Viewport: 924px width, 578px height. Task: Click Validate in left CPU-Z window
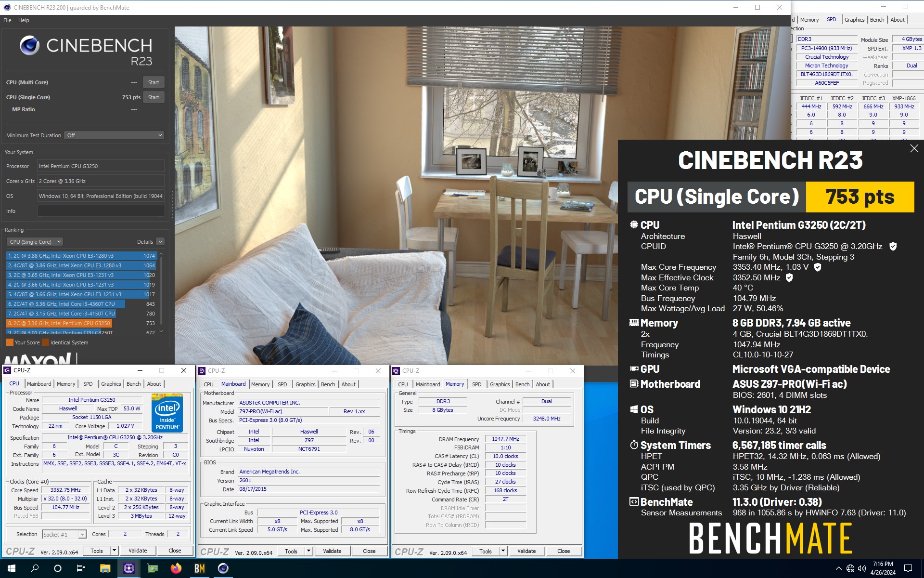[x=138, y=551]
